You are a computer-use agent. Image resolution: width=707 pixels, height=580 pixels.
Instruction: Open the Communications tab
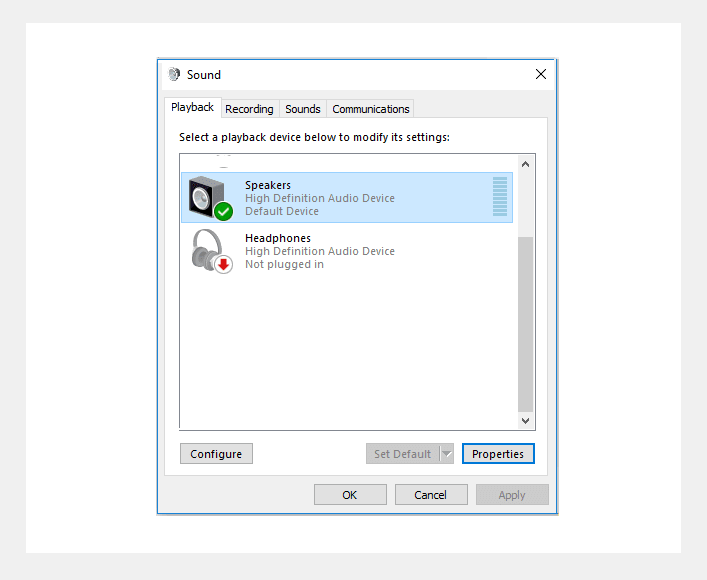coord(371,109)
